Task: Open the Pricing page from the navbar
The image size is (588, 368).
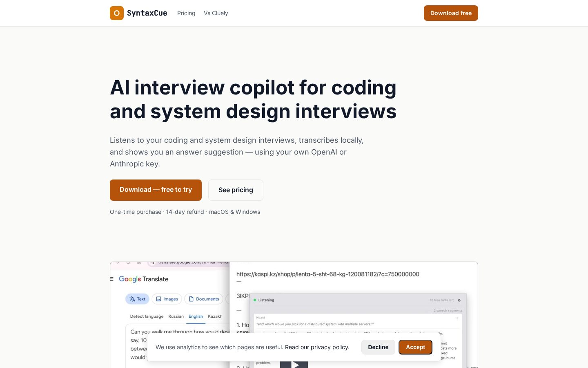Action: [186, 13]
